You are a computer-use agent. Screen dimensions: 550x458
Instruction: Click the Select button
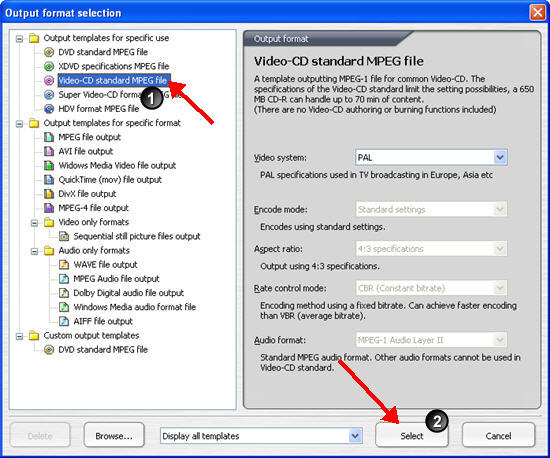pyautogui.click(x=412, y=435)
